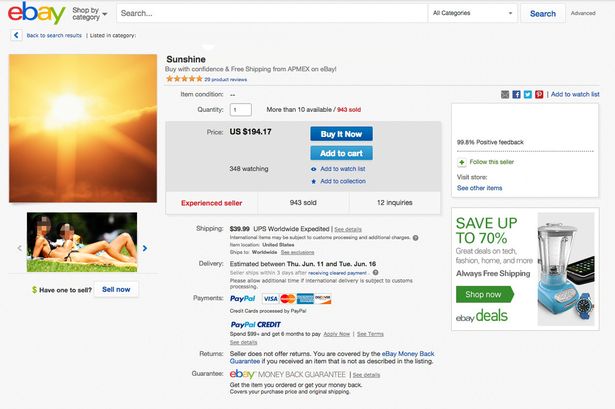Screen dimensions: 615x409
Task: Show previous thumbnail with left arrow
Action: click(18, 248)
